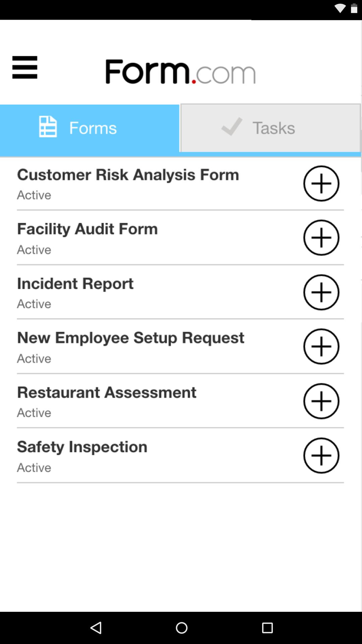Screen dimensions: 362x644
Task: Add a new Customer Risk Analysis Form
Action: point(321,183)
